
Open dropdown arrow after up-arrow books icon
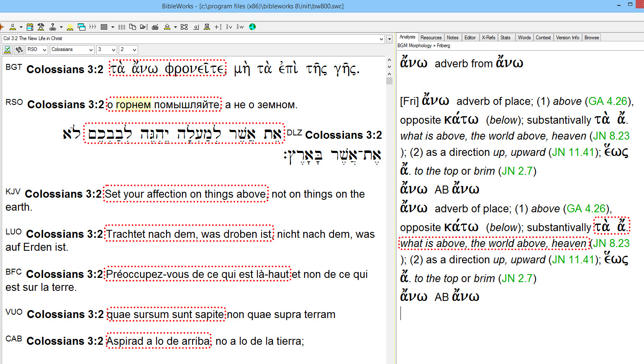tap(175, 27)
